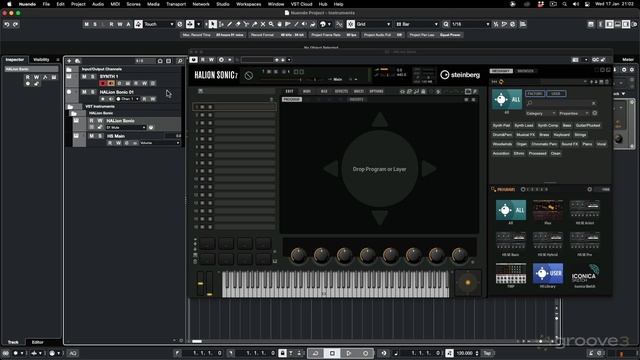
Task: Click the transport Stop button
Action: [332, 353]
